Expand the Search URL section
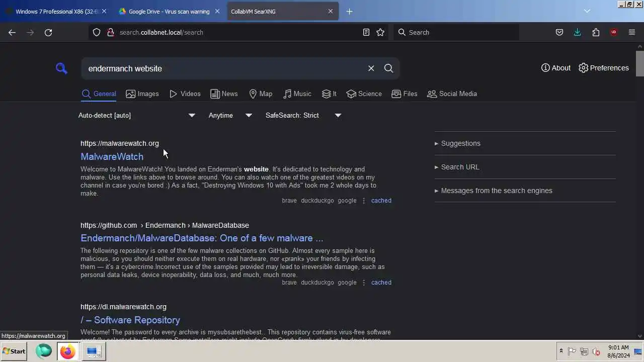This screenshot has width=644, height=362. [x=457, y=167]
